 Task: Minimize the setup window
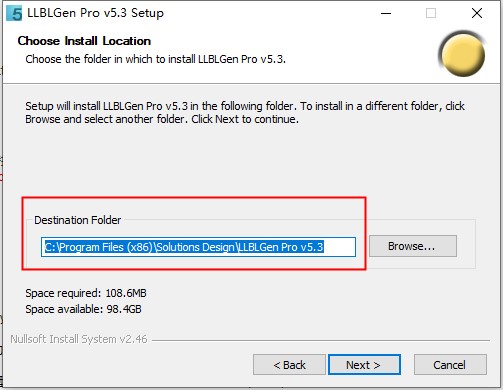pyautogui.click(x=386, y=13)
